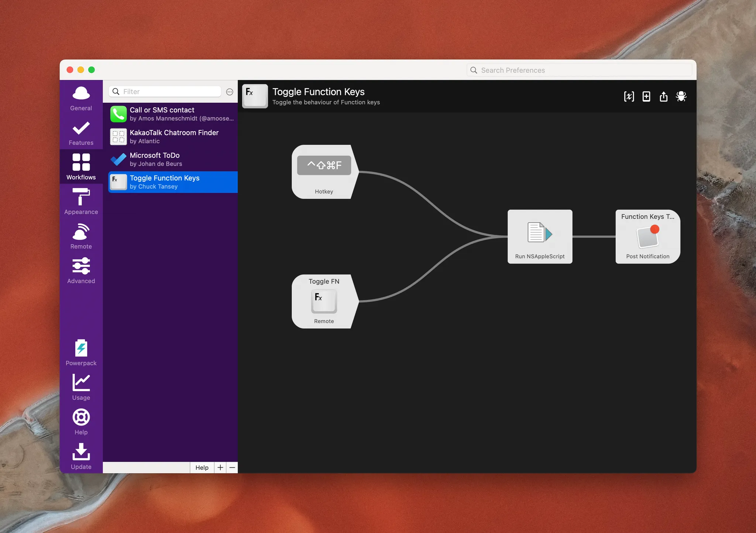
Task: Select the KakaoTalk Chatroom Finder workflow
Action: [x=173, y=137]
